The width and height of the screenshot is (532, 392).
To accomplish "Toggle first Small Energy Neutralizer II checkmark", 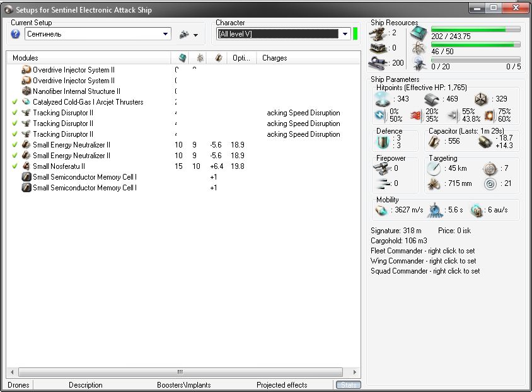I will click(x=14, y=145).
